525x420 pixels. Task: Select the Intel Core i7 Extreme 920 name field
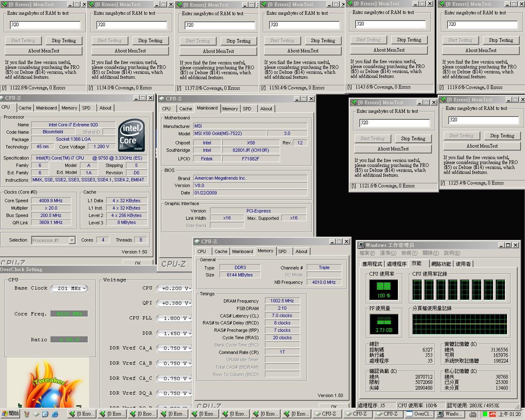click(73, 125)
